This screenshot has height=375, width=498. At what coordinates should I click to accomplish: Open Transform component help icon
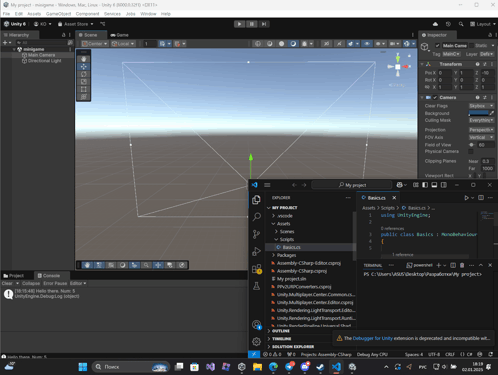477,64
